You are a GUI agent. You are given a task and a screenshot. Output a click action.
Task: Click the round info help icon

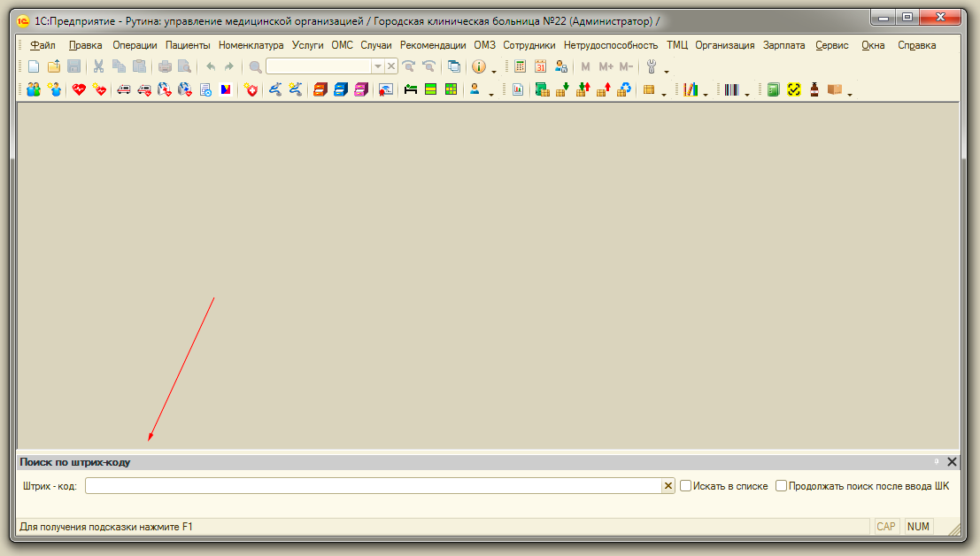(479, 66)
